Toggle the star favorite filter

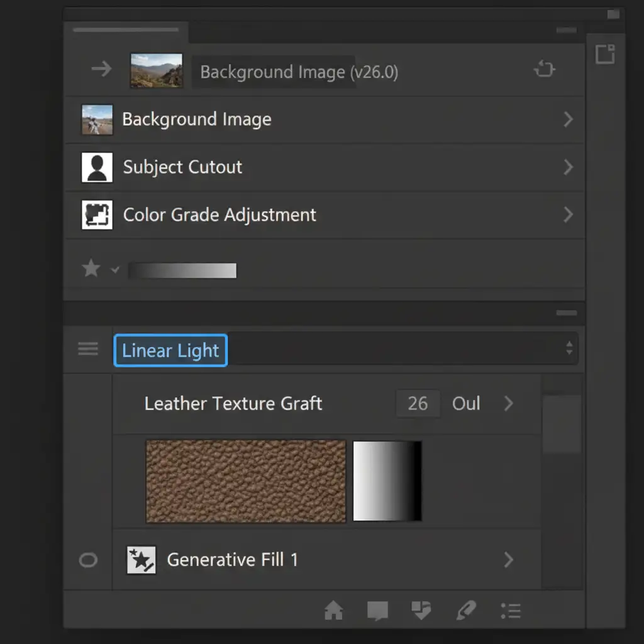click(91, 269)
